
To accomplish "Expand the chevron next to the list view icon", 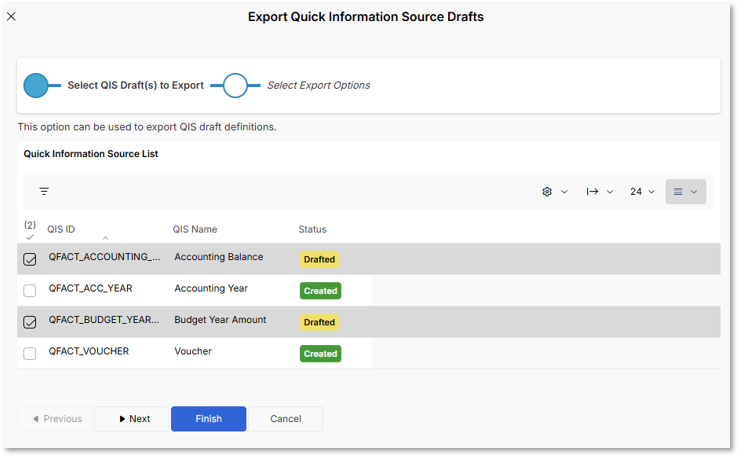I will tap(694, 192).
